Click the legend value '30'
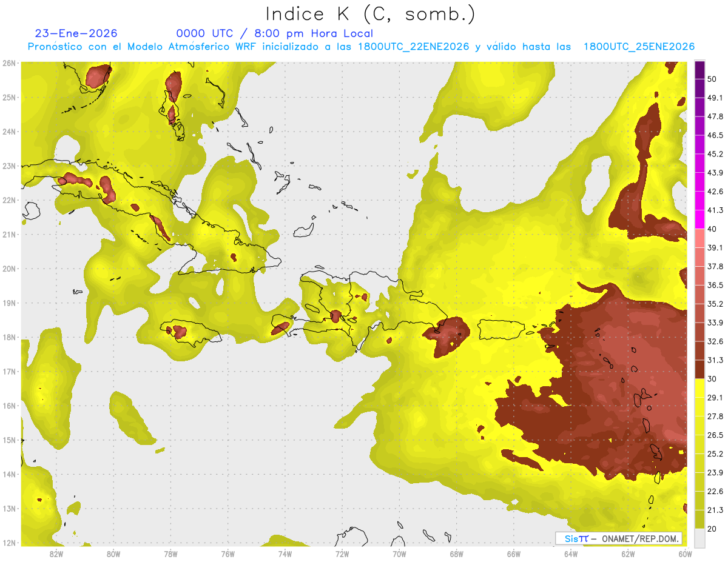 [x=712, y=379]
